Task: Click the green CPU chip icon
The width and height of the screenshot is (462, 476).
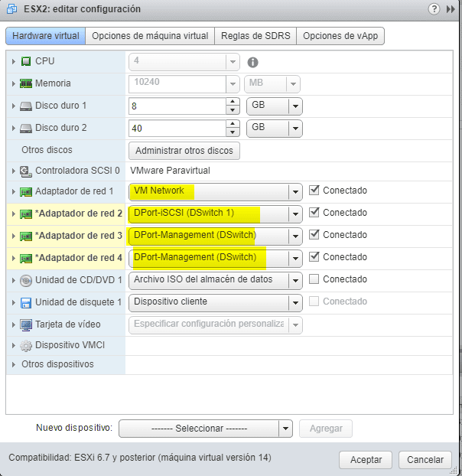Action: 26,61
